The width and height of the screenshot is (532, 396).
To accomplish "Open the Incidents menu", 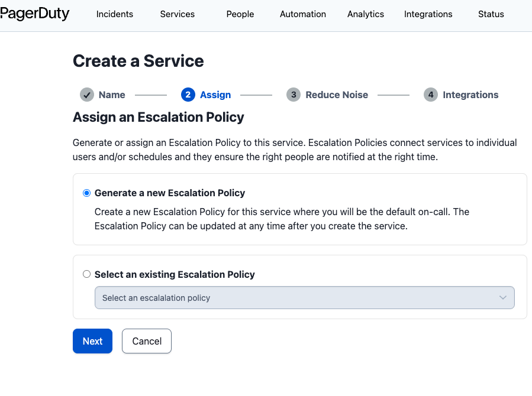I will click(x=115, y=14).
